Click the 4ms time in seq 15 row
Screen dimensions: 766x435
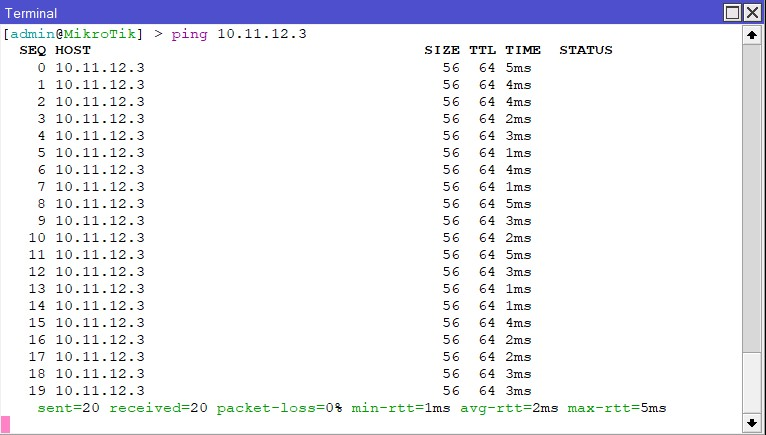tap(518, 323)
